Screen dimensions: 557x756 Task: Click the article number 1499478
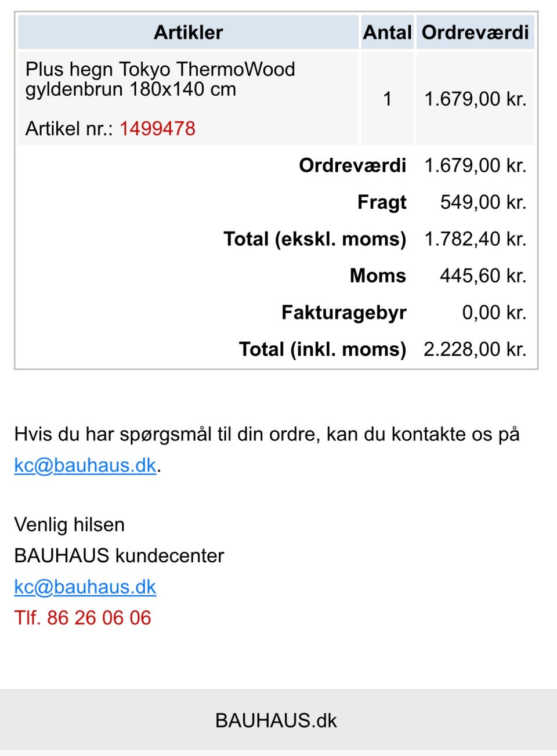coord(157,128)
